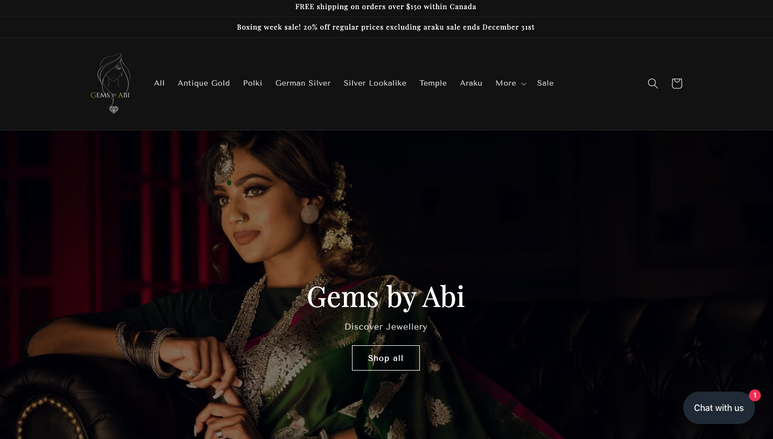
Task: Open the Chat with us widget
Action: 719,408
